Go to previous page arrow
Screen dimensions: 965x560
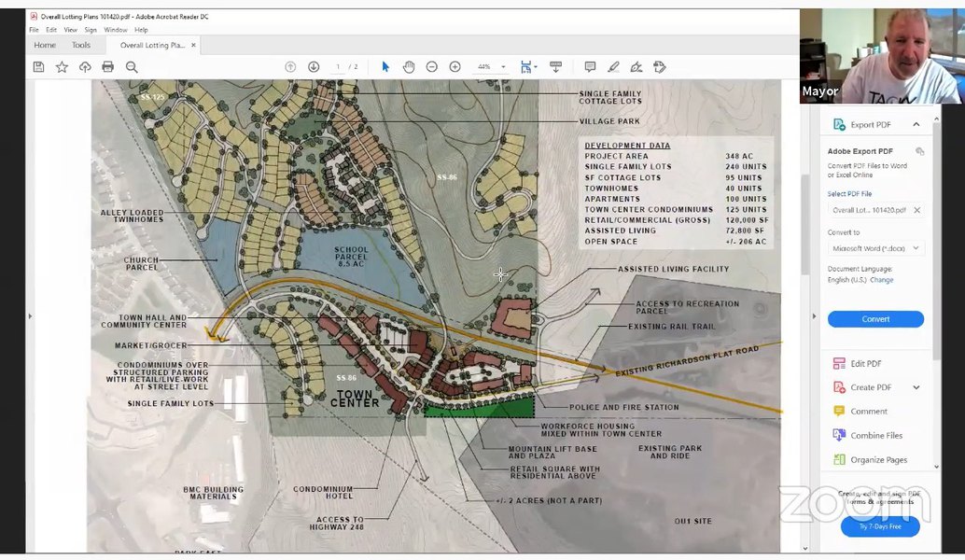(x=290, y=67)
